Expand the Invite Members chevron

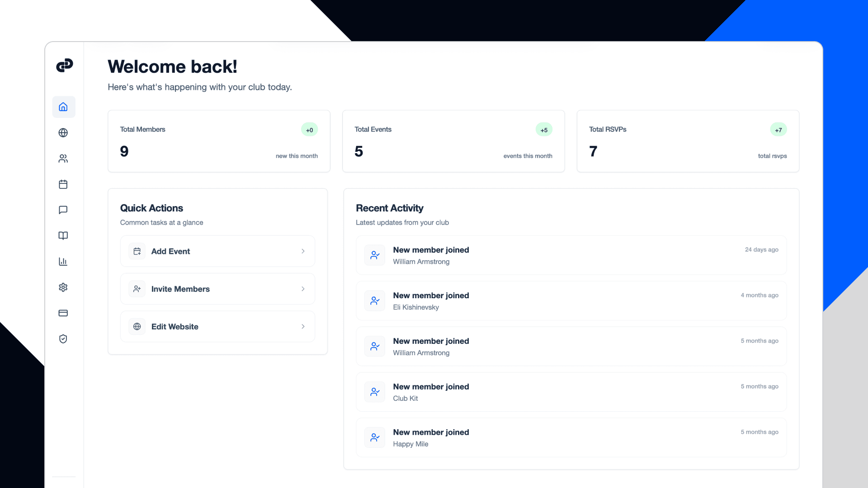click(303, 289)
